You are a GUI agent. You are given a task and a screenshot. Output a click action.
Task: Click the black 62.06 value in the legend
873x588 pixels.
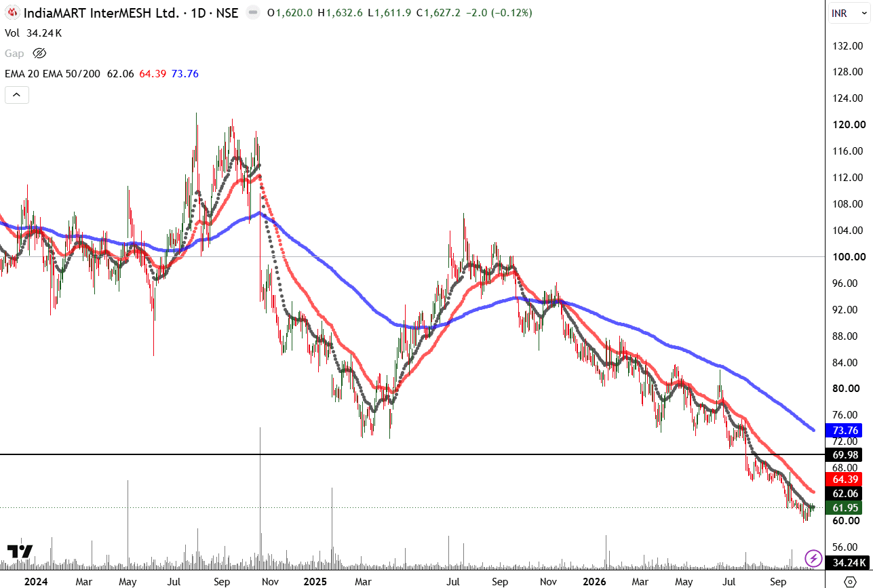(x=120, y=73)
